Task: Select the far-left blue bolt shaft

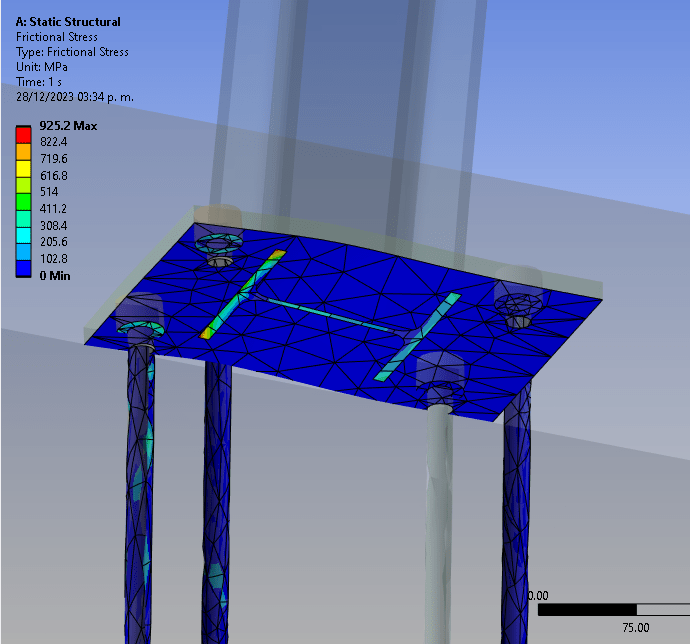Action: 139,480
